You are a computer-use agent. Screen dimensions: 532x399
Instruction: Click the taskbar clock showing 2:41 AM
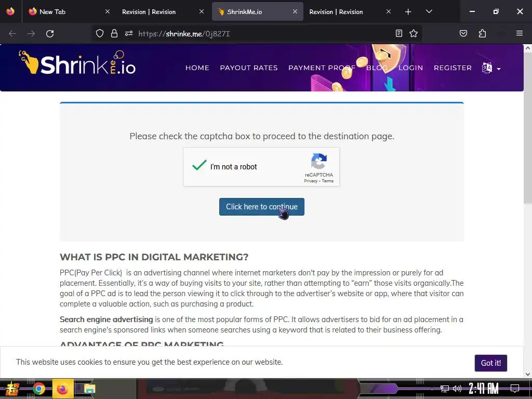(484, 388)
